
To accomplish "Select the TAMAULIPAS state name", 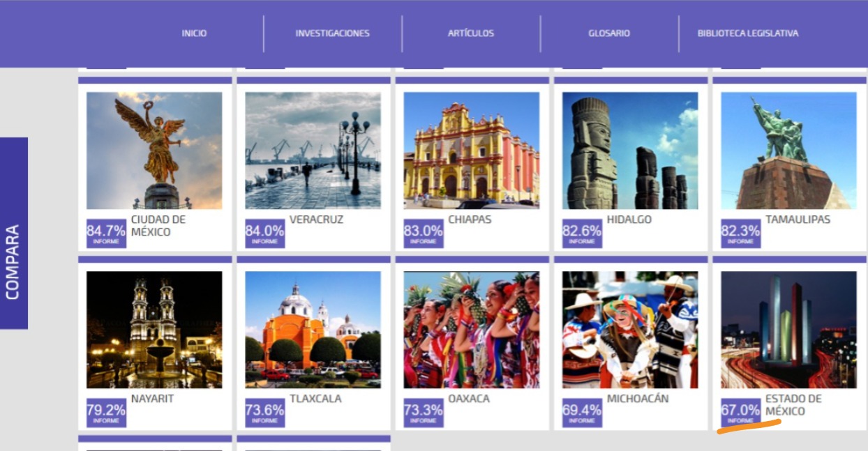I will (x=798, y=220).
